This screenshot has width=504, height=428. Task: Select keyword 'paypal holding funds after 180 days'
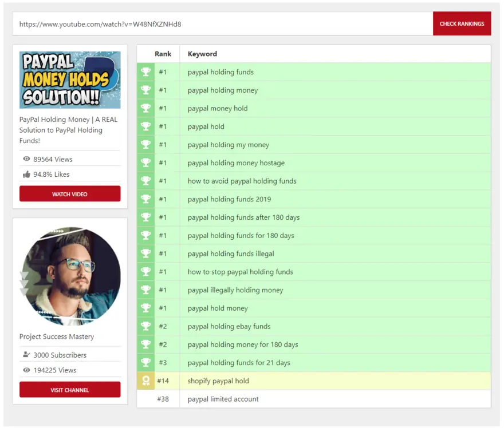[243, 217]
